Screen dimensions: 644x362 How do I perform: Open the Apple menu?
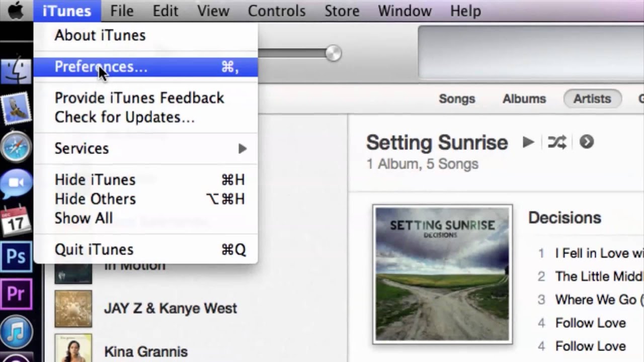[16, 11]
